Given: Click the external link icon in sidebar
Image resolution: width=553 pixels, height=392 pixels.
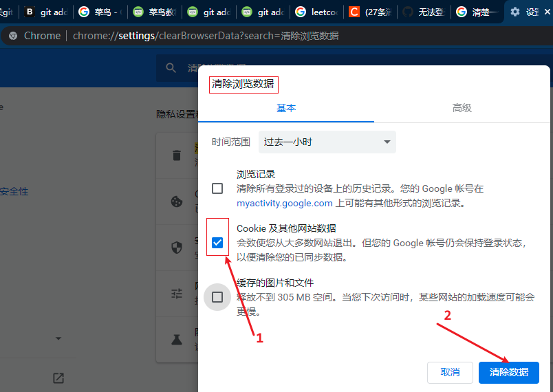Looking at the screenshot, I should [58, 378].
